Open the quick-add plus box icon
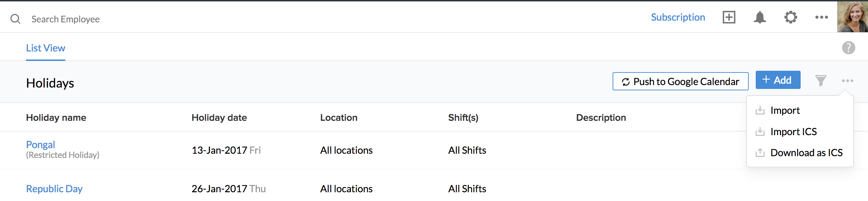 pyautogui.click(x=729, y=17)
